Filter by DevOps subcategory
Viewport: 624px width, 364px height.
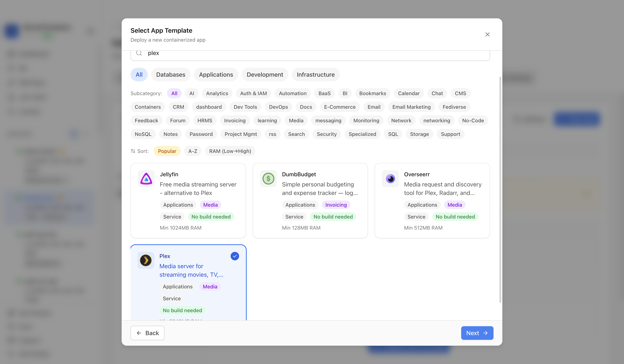[278, 107]
